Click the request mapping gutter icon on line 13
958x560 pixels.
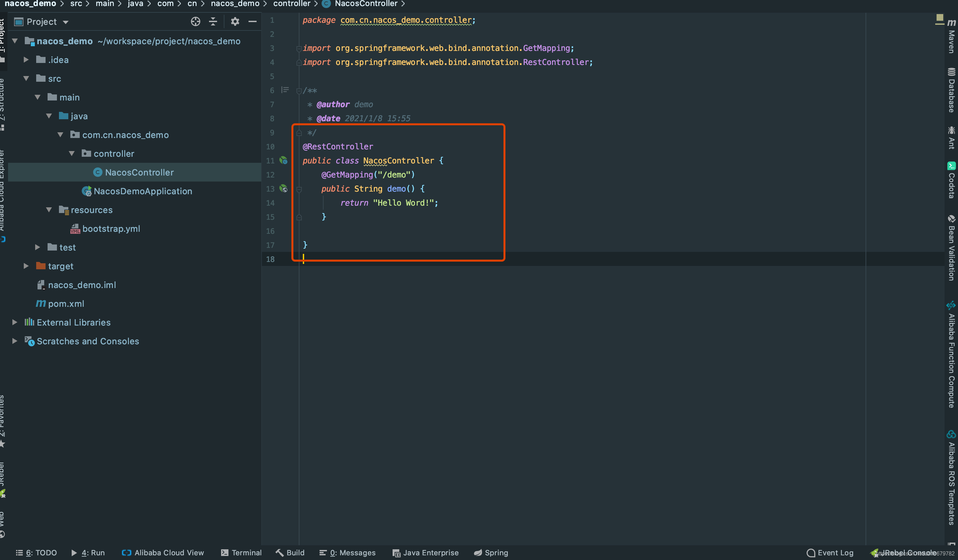coord(284,189)
